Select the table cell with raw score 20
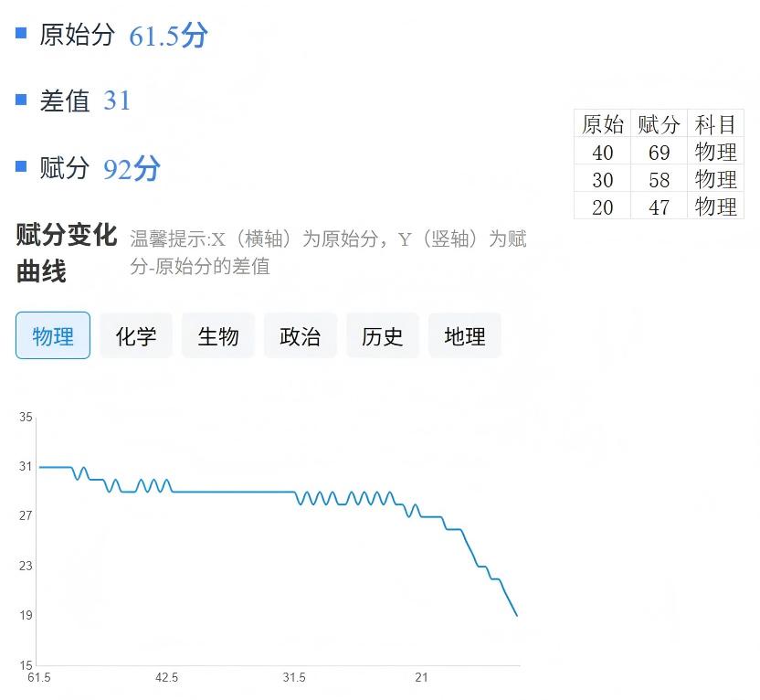 pyautogui.click(x=603, y=207)
